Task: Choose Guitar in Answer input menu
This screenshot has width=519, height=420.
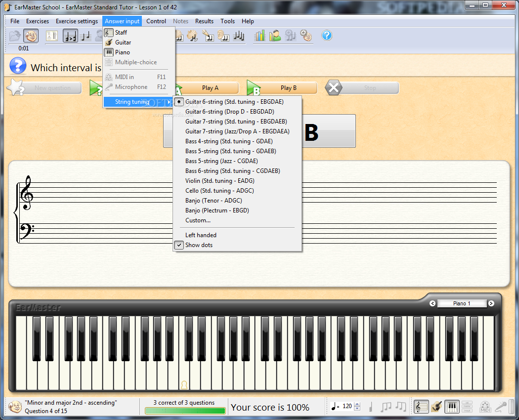Action: (x=138, y=42)
